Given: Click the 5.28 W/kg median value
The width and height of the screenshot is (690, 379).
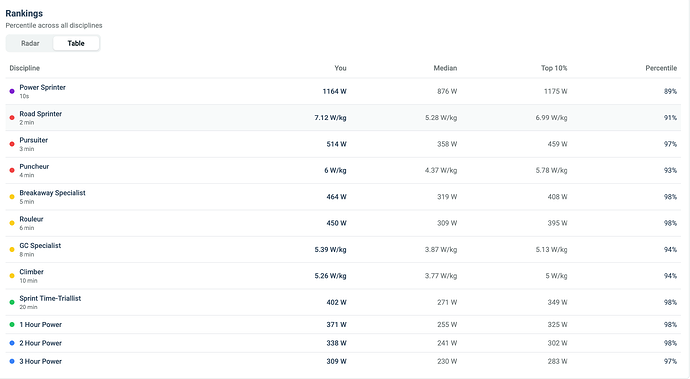Looking at the screenshot, I should point(441,118).
